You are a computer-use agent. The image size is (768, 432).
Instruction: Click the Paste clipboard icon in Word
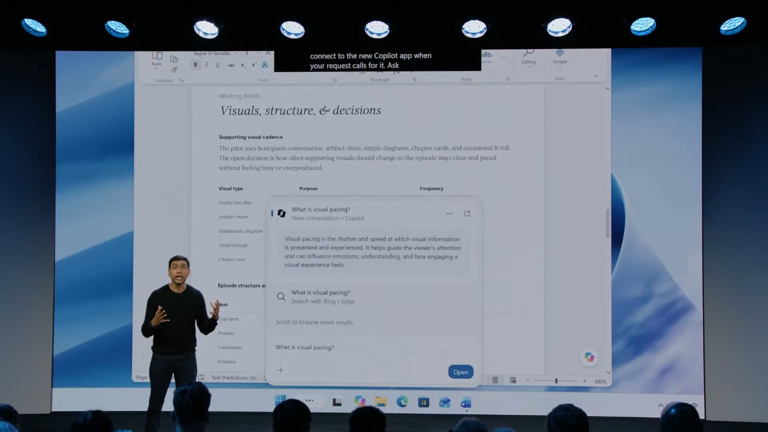tap(157, 55)
